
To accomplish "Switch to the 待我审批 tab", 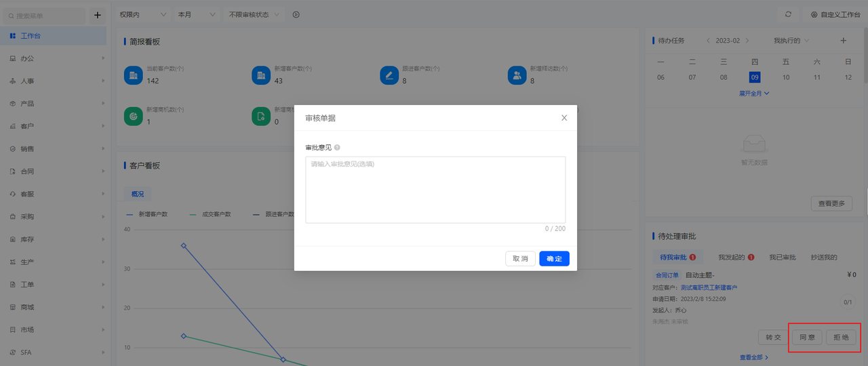I will (677, 258).
